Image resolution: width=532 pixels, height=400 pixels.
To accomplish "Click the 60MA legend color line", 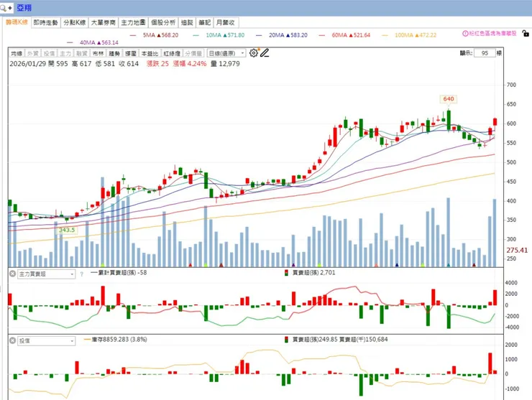I will tap(322, 35).
